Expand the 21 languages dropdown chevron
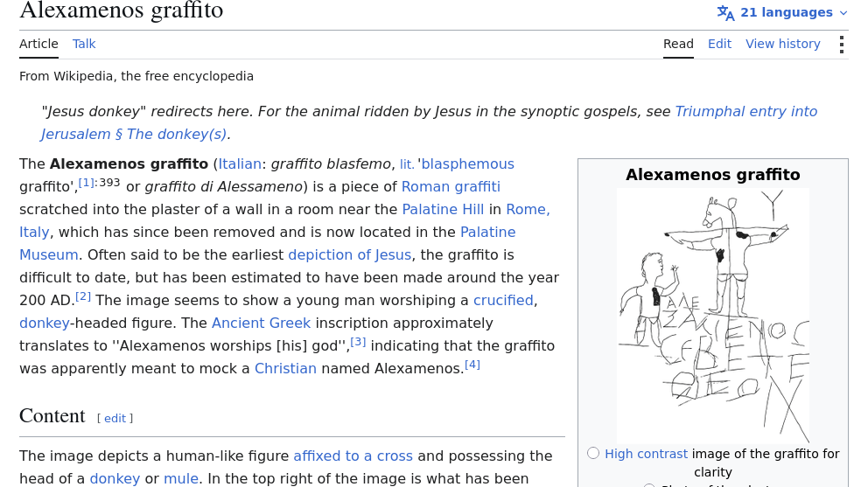868x487 pixels. [843, 13]
